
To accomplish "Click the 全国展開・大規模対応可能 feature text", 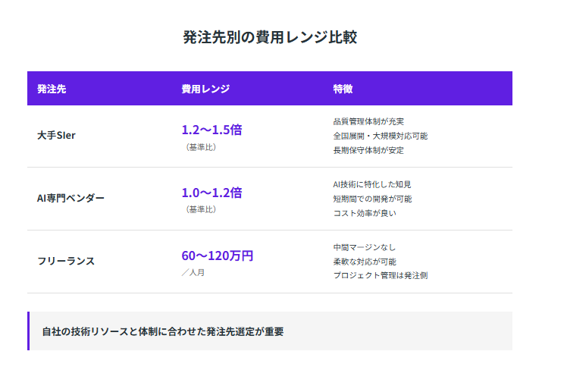I will [380, 136].
